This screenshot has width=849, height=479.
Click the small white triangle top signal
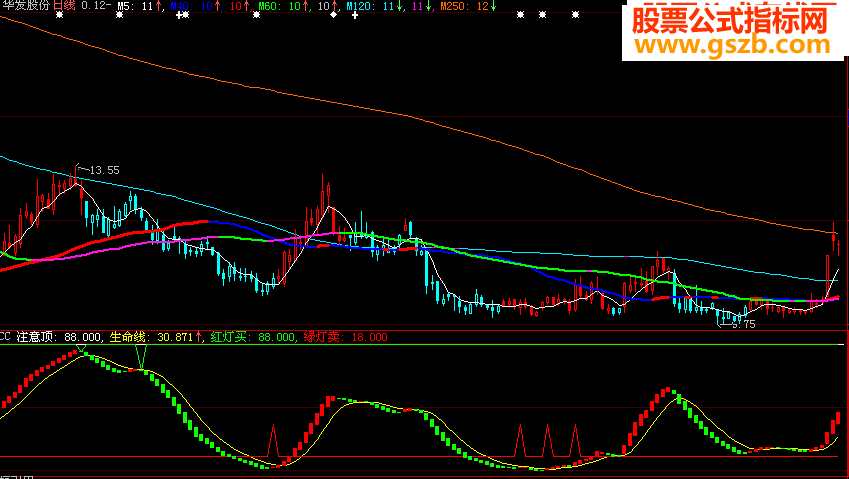click(81, 348)
